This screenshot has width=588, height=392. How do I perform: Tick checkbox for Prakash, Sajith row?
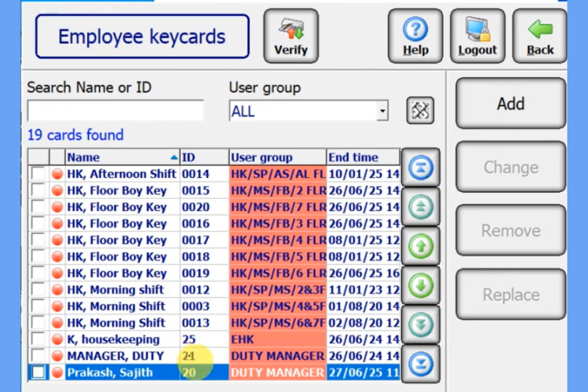point(38,373)
